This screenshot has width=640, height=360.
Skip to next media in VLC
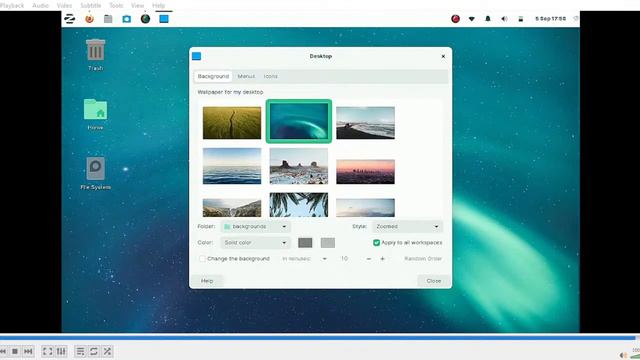point(28,351)
